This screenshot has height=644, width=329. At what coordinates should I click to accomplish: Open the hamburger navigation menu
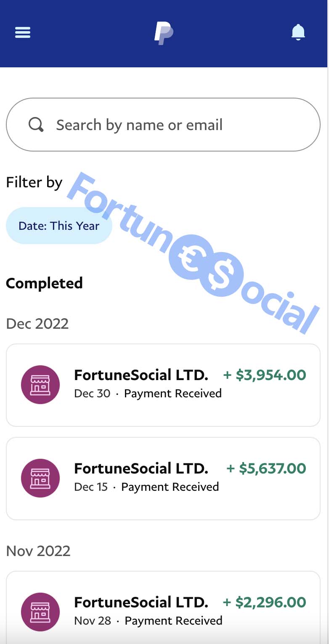point(22,32)
